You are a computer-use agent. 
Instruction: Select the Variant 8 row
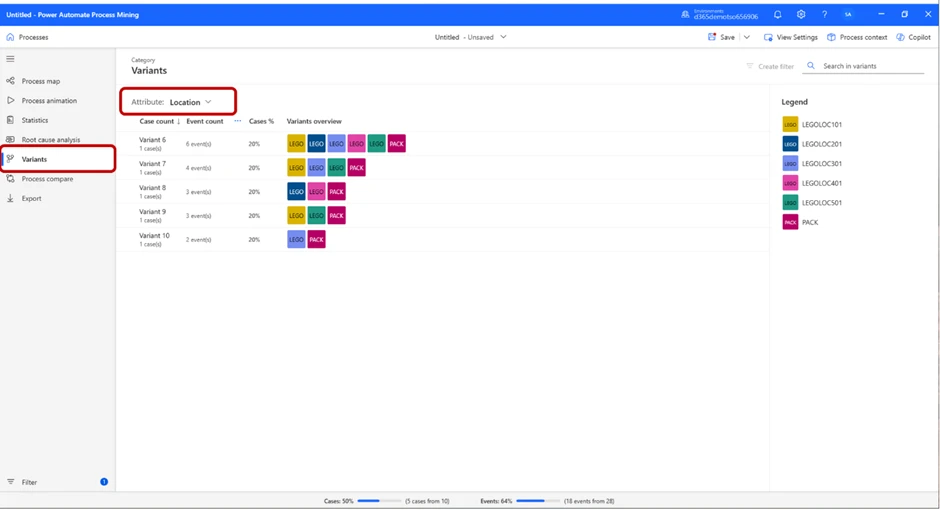click(x=442, y=192)
